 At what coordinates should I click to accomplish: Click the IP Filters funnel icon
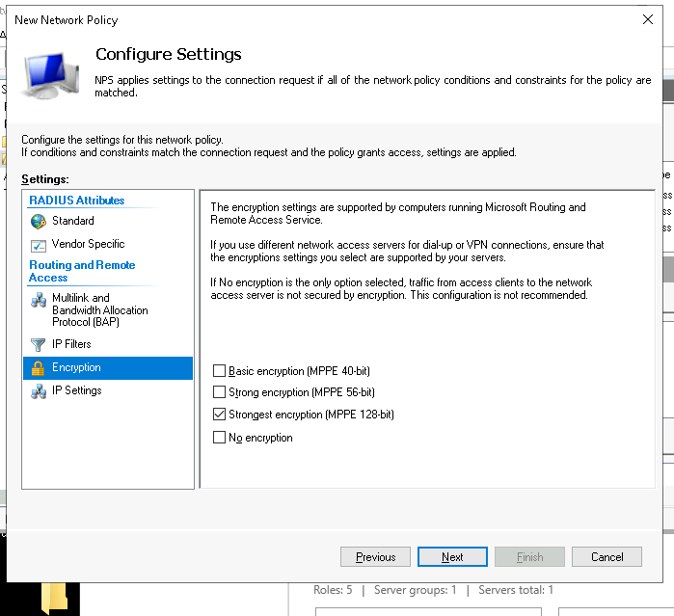click(39, 344)
